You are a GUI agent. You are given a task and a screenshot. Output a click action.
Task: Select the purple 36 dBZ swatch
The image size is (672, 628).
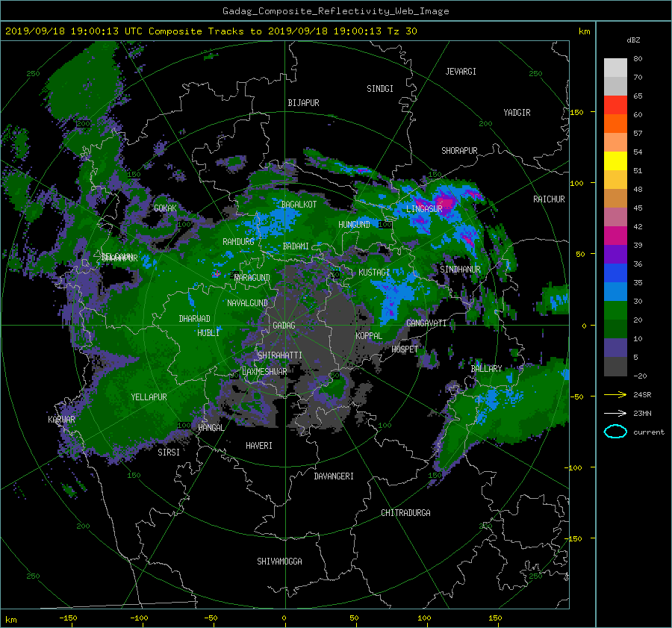point(615,254)
